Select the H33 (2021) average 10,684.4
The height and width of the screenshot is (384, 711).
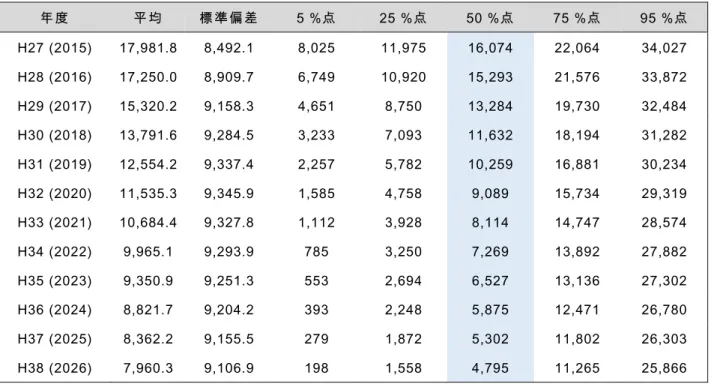148,223
